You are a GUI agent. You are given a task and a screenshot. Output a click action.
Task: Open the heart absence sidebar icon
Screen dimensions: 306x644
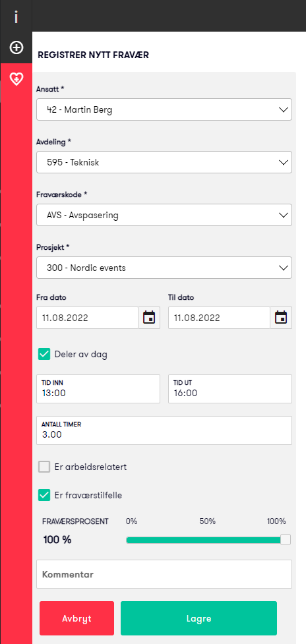coord(16,79)
